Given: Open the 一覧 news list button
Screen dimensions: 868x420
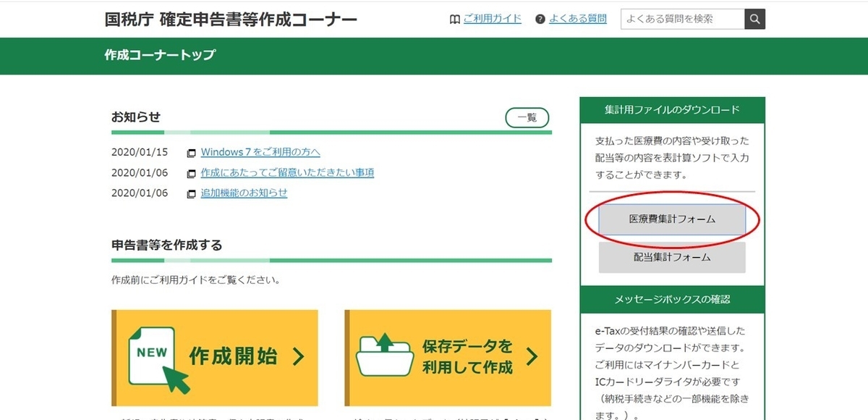Looking at the screenshot, I should coord(527,117).
